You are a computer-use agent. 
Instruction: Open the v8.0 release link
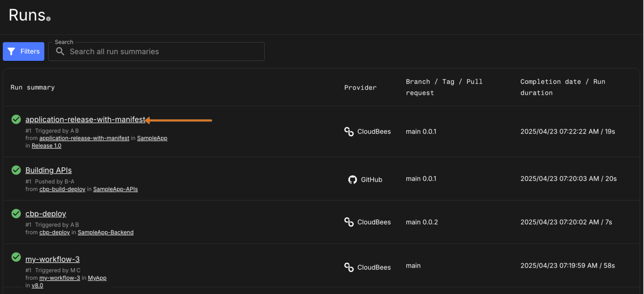point(37,285)
